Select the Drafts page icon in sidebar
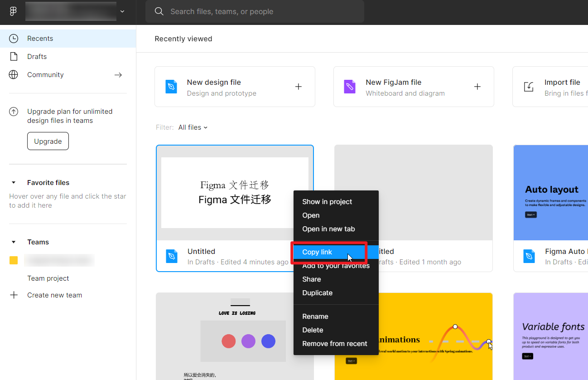Image resolution: width=588 pixels, height=380 pixels. (14, 56)
